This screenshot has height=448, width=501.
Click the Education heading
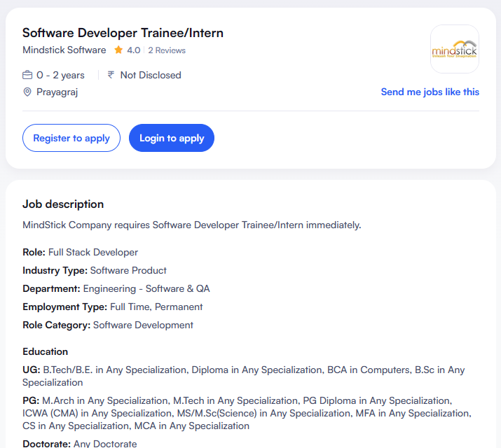pyautogui.click(x=45, y=351)
